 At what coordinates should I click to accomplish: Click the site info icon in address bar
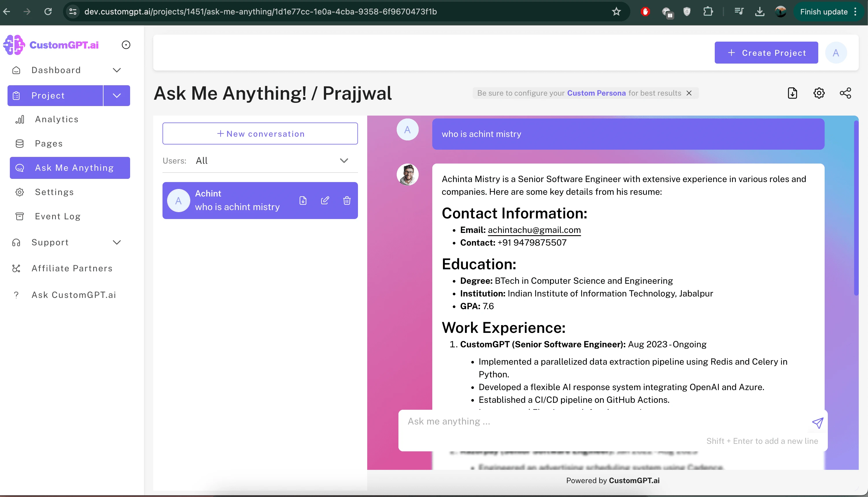click(x=73, y=12)
